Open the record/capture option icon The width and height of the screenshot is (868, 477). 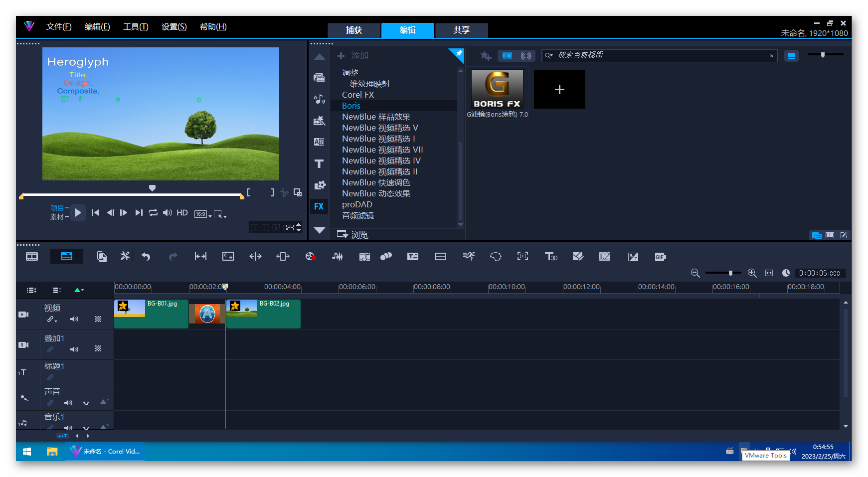tap(310, 257)
